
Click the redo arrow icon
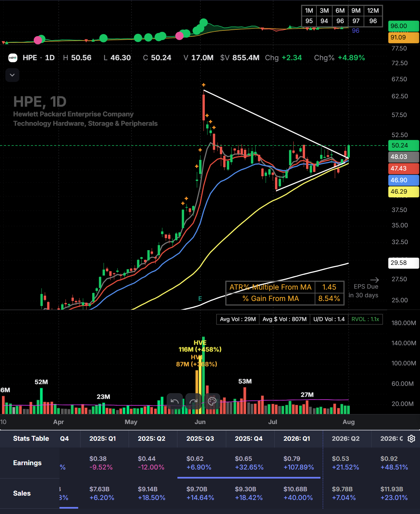193,401
